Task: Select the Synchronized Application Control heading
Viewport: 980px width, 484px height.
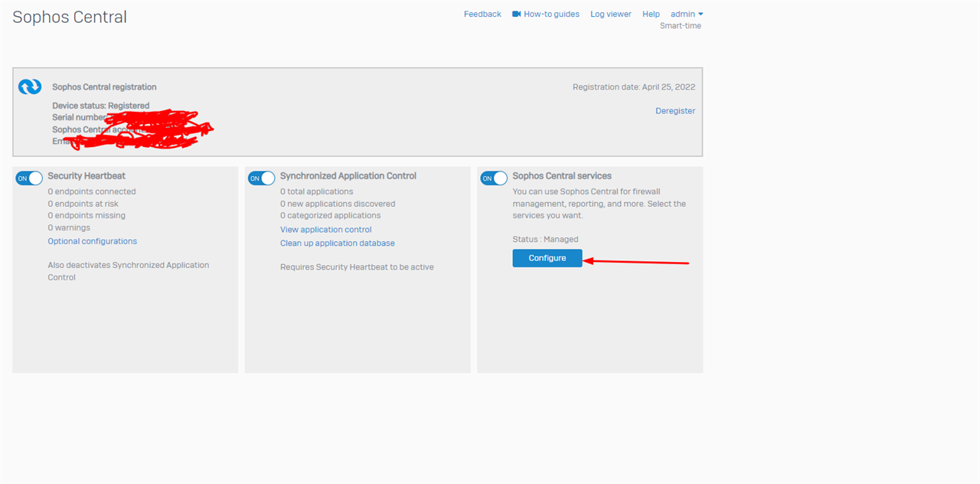Action: (348, 176)
